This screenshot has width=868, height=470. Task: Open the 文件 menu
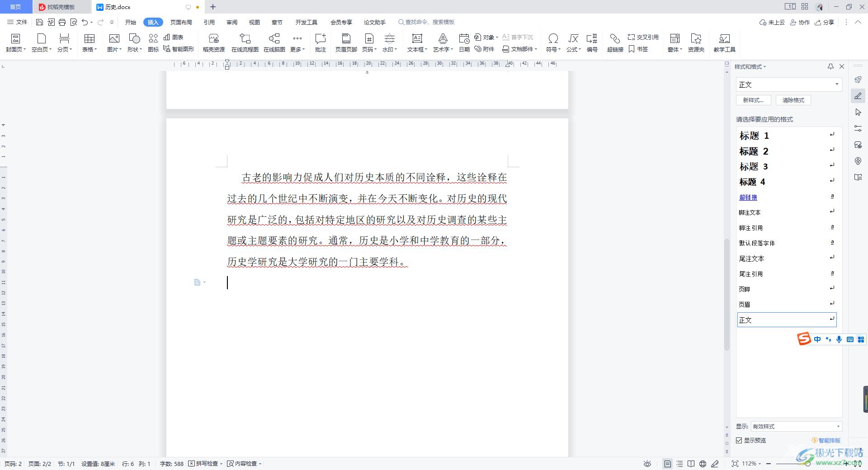pyautogui.click(x=18, y=22)
